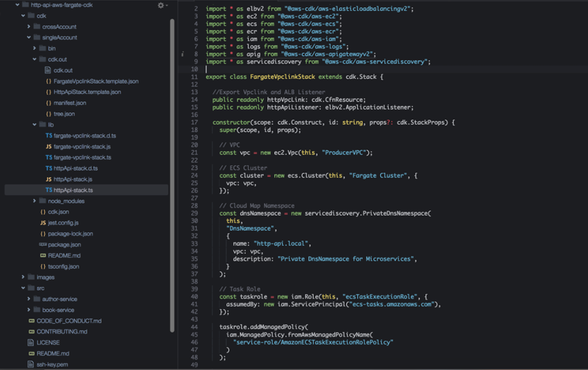Click JS icon of jest.config.js

tap(43, 223)
